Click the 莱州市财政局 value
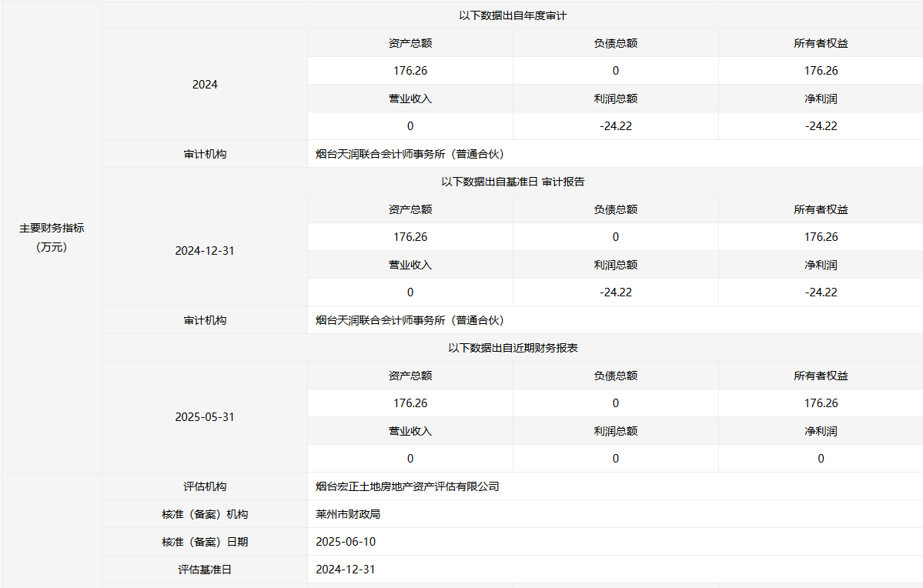 [x=348, y=514]
